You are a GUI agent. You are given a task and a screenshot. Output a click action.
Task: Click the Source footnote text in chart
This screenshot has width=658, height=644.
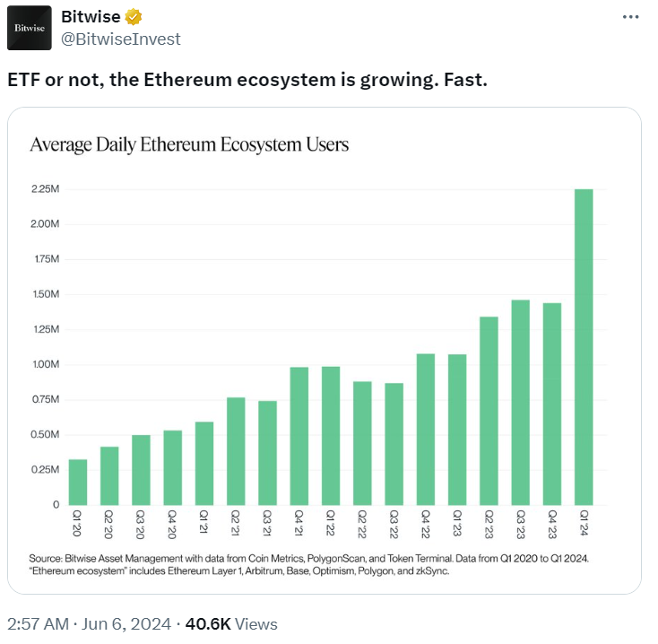[309, 564]
